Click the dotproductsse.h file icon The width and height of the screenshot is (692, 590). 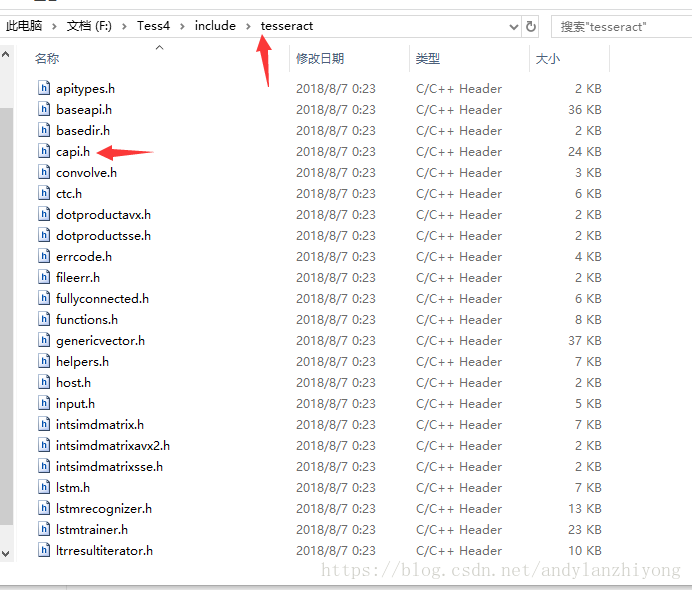[x=44, y=235]
